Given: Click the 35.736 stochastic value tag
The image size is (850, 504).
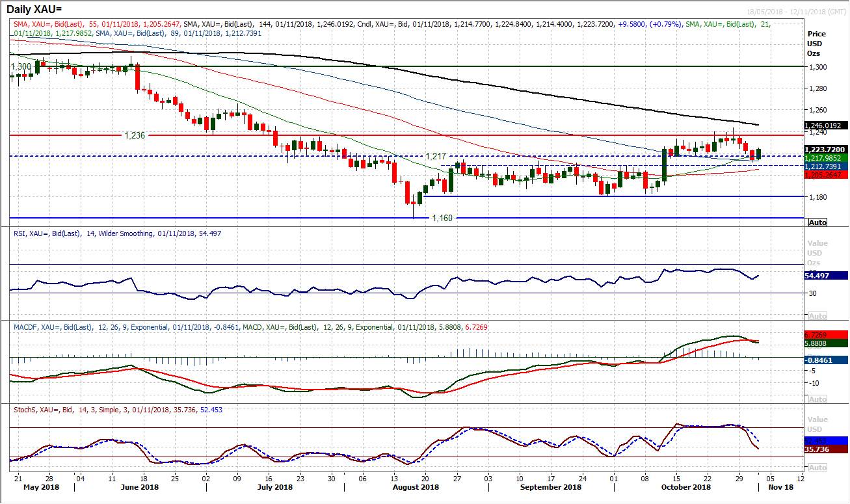Looking at the screenshot, I should (x=825, y=449).
